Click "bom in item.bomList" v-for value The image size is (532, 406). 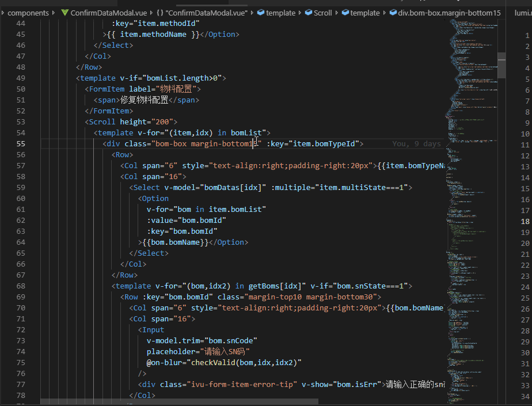click(219, 210)
